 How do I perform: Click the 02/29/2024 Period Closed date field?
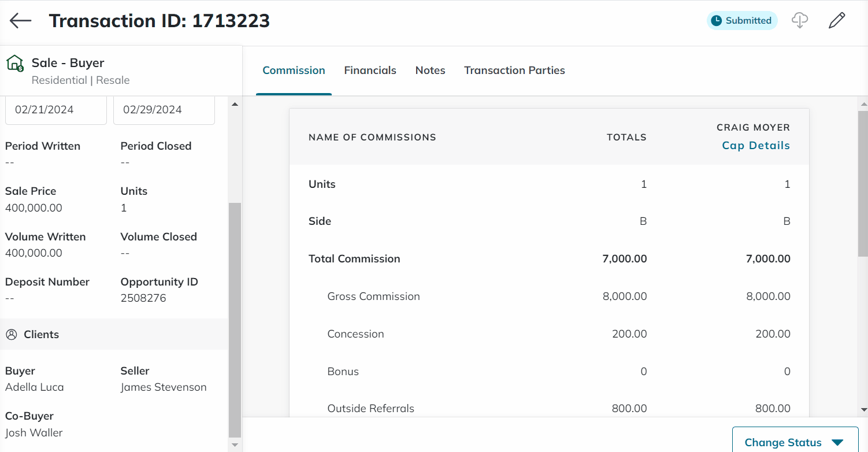(x=164, y=109)
